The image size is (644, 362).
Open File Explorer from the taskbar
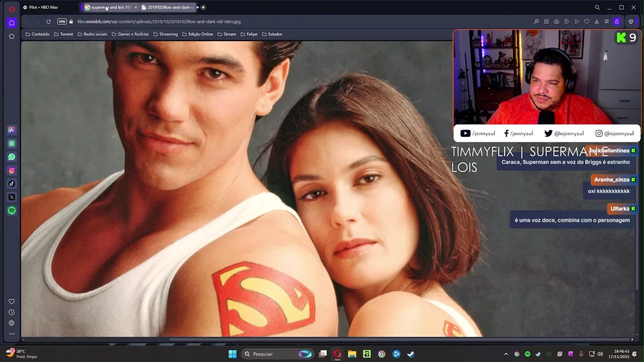pyautogui.click(x=352, y=354)
